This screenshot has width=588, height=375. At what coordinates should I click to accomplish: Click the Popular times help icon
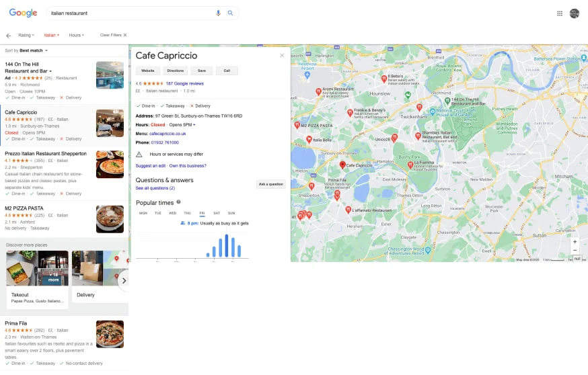pyautogui.click(x=178, y=202)
